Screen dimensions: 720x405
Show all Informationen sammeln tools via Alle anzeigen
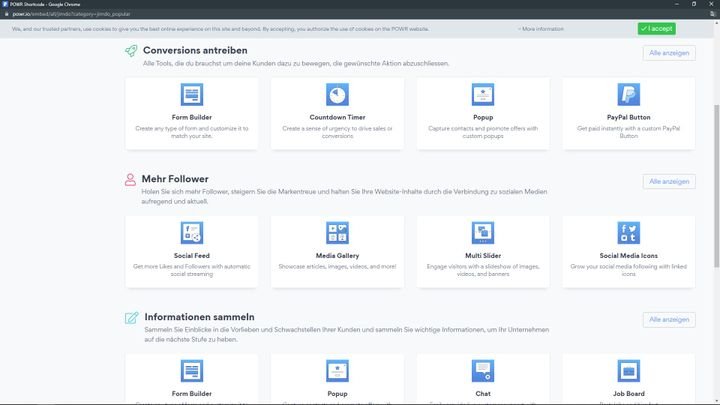tap(669, 320)
